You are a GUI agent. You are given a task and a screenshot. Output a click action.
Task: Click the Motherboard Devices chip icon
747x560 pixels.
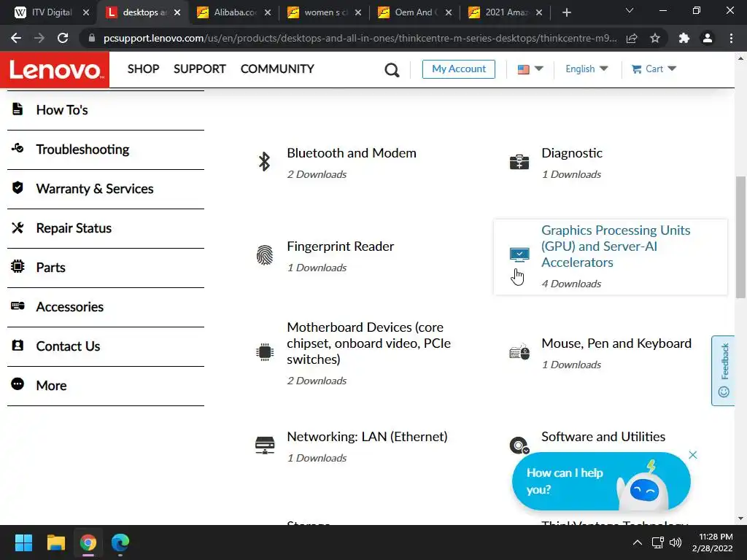pyautogui.click(x=265, y=352)
